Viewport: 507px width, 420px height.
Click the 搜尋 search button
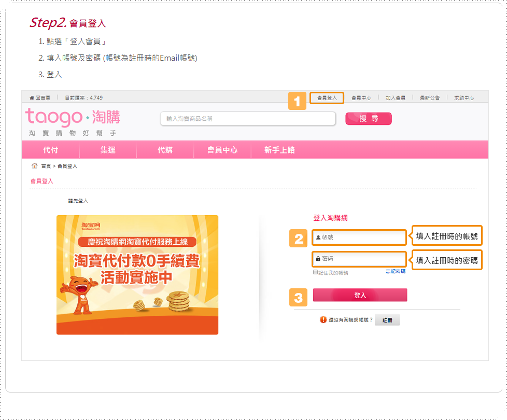[x=369, y=119]
